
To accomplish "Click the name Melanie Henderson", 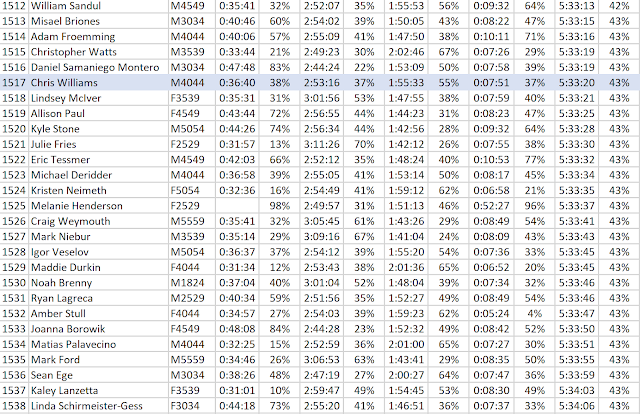I will point(77,206).
